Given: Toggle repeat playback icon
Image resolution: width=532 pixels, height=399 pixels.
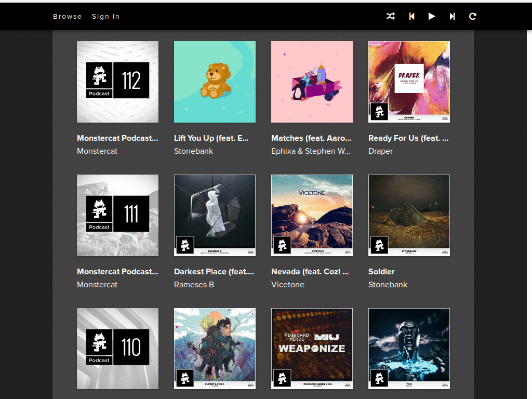Looking at the screenshot, I should (x=473, y=16).
